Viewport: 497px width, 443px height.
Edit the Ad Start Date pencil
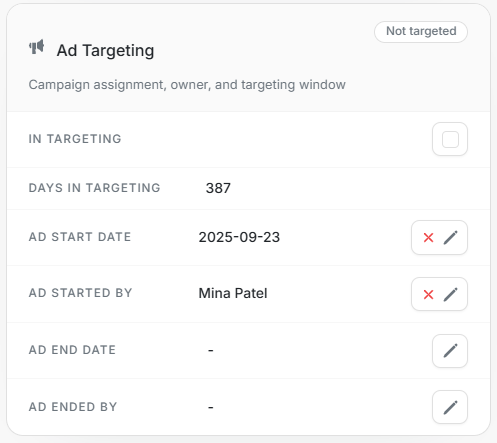(450, 238)
